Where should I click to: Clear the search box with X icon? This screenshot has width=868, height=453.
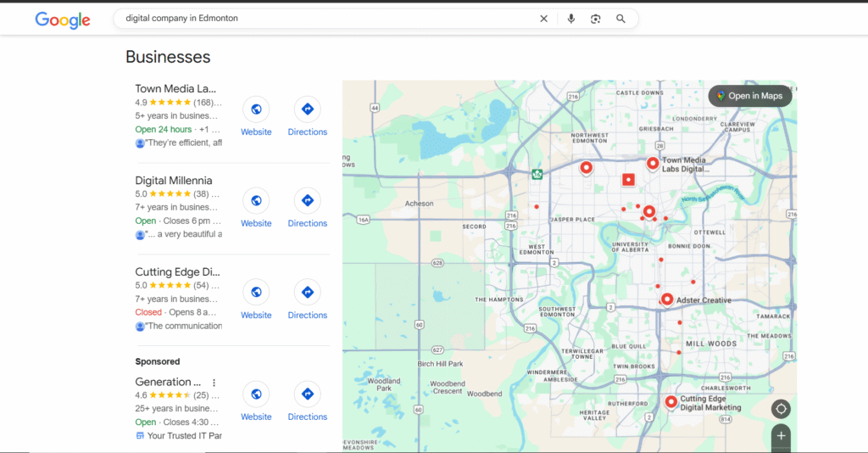(543, 19)
